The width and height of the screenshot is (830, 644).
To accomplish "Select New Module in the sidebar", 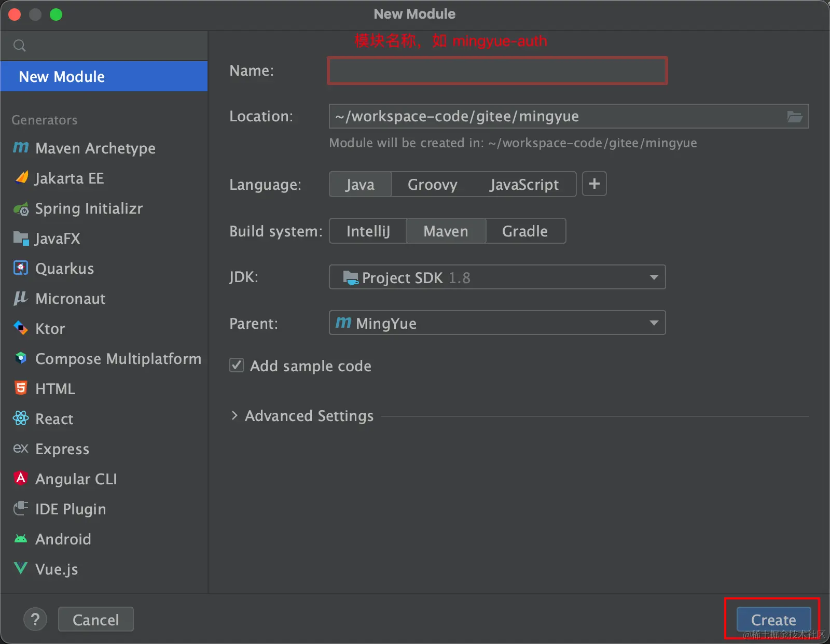I will click(104, 76).
